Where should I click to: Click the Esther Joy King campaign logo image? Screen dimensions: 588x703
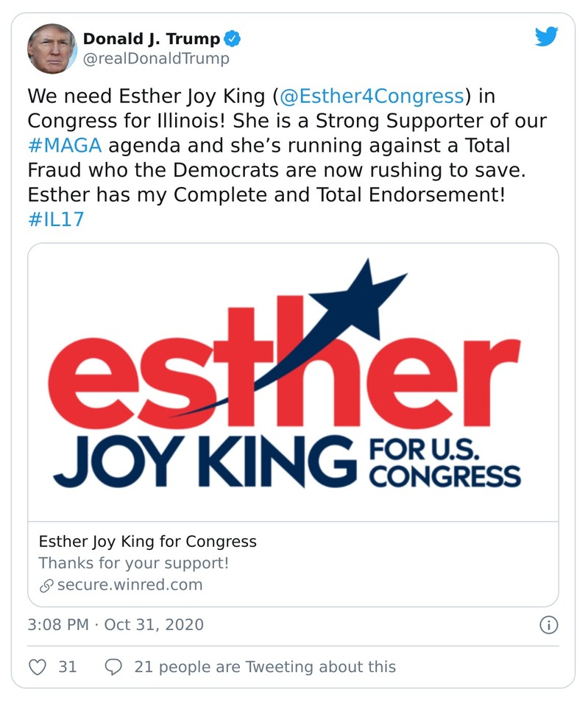293,383
